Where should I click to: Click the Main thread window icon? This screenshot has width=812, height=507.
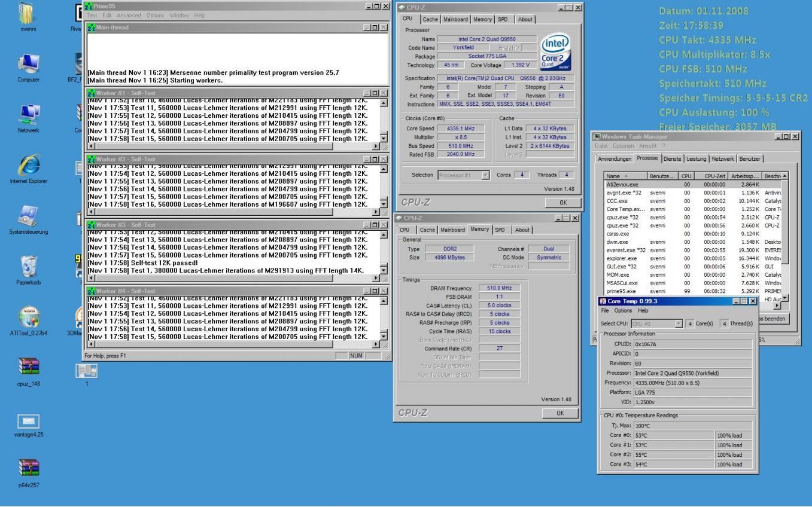92,28
